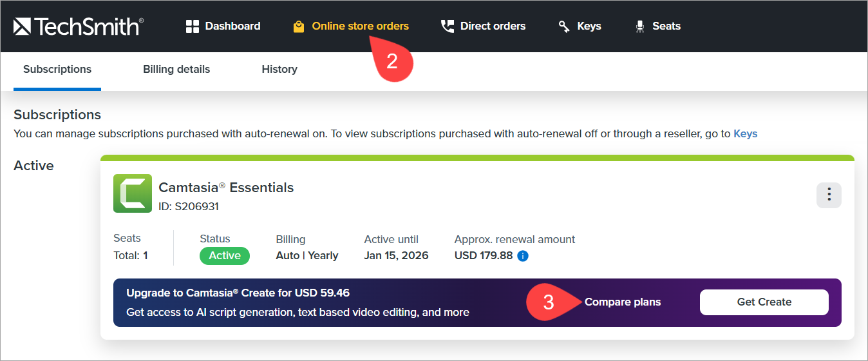Switch to the History tab
Screen dimensions: 868x361
point(279,69)
